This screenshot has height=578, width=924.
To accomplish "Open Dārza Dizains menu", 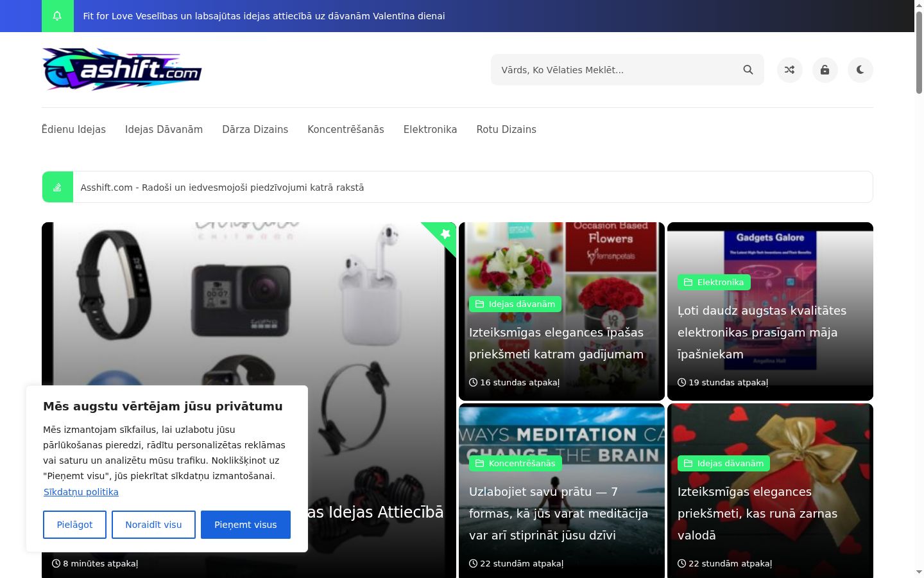I will coord(255,129).
